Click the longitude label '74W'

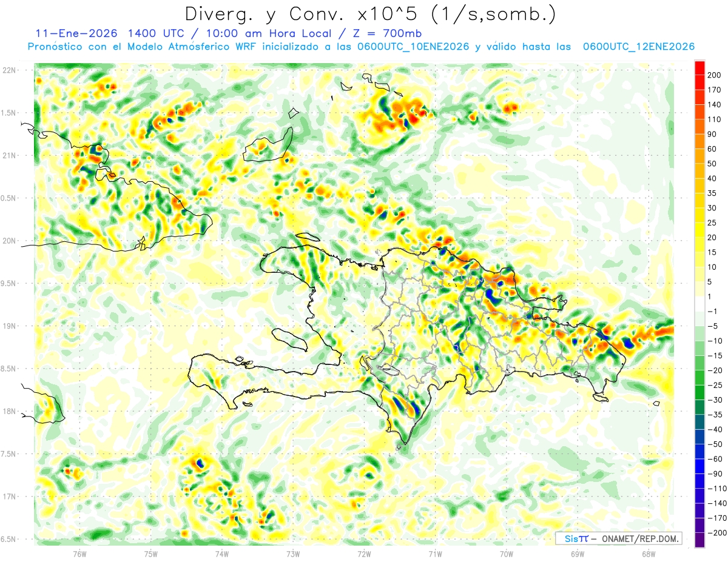pos(221,554)
